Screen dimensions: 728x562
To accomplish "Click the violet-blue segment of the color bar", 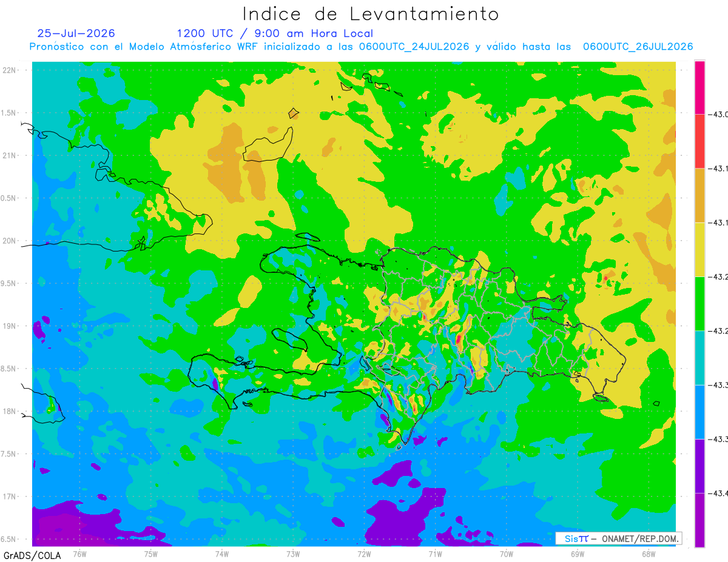I will [699, 466].
